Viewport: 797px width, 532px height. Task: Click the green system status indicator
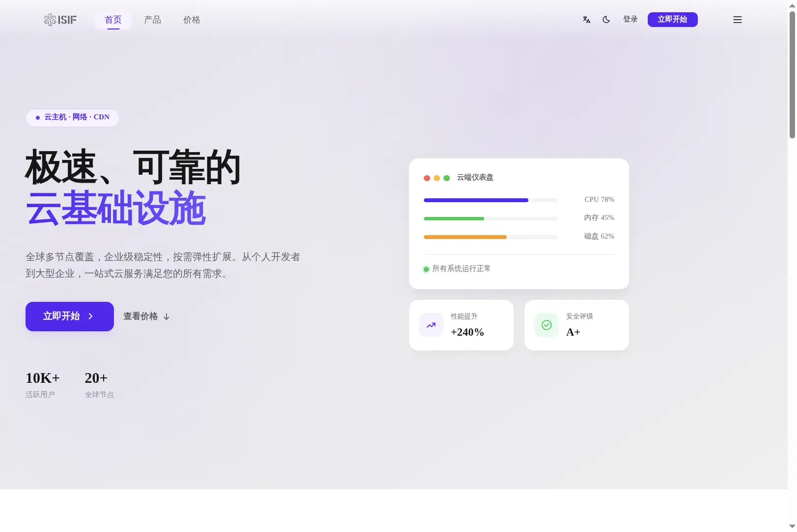coord(426,269)
